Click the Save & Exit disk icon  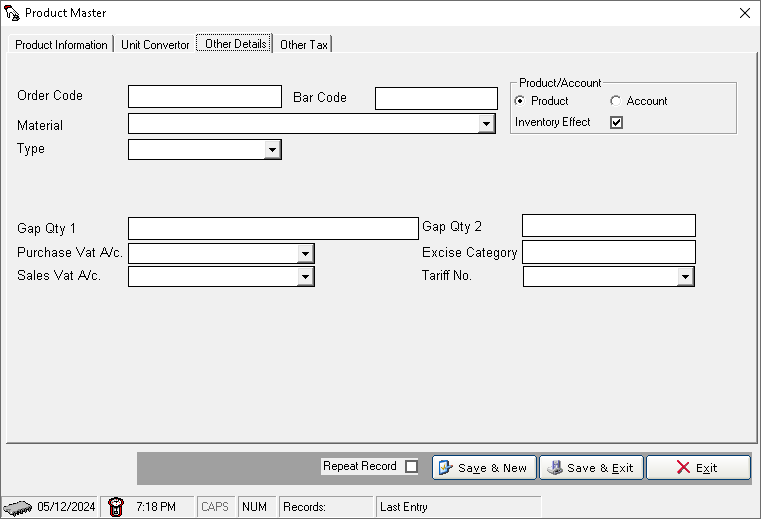pyautogui.click(x=554, y=468)
